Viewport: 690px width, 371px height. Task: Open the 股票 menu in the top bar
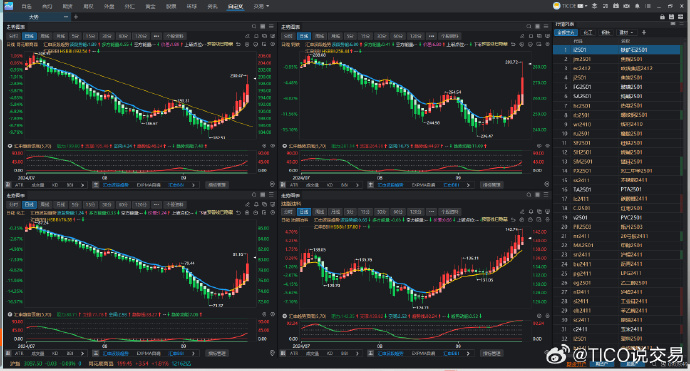(x=171, y=6)
